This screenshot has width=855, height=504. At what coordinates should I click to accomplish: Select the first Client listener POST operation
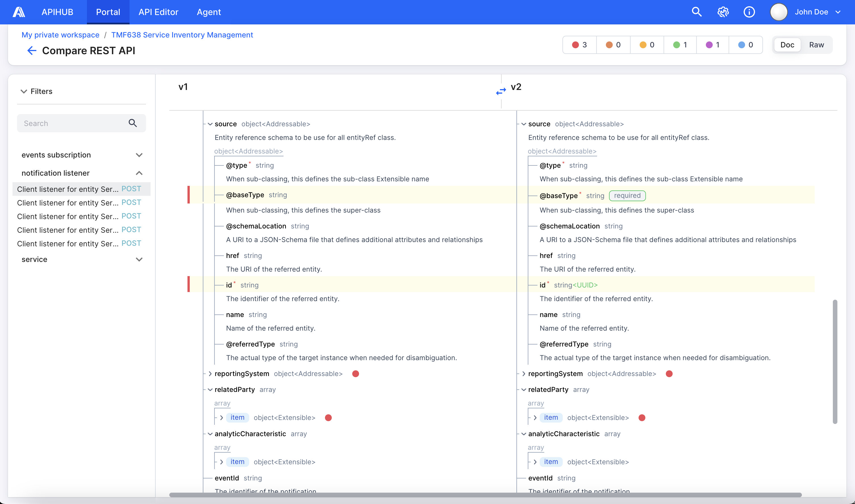click(x=81, y=189)
